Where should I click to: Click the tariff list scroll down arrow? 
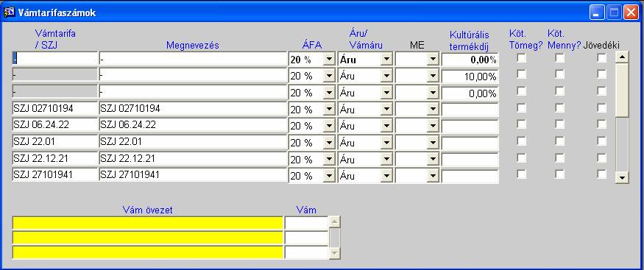click(622, 177)
